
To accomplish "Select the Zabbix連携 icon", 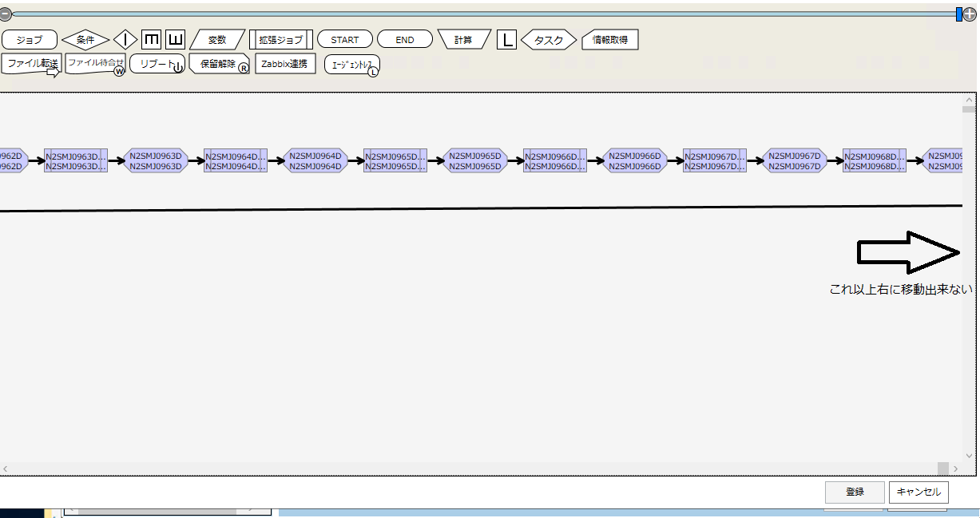I will (x=284, y=64).
